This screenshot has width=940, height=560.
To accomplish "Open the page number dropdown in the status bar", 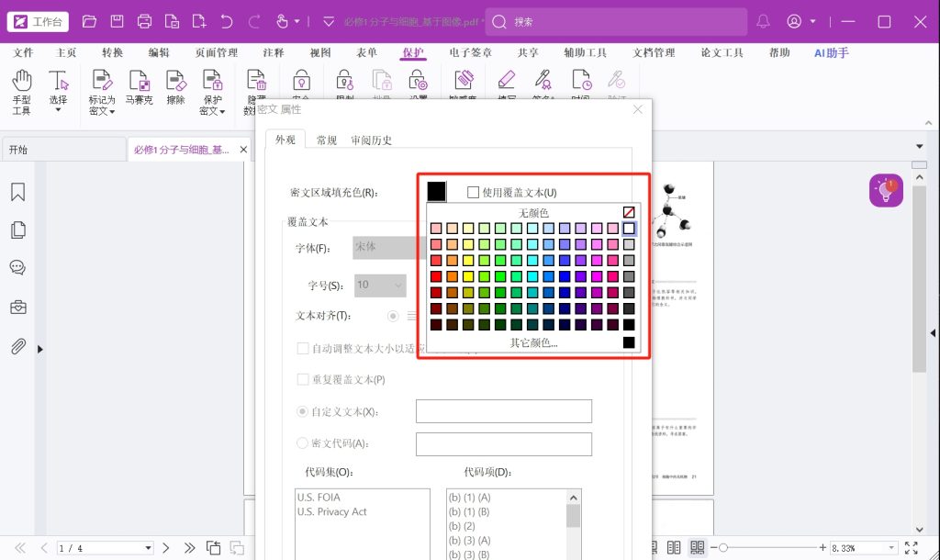I will (x=149, y=548).
